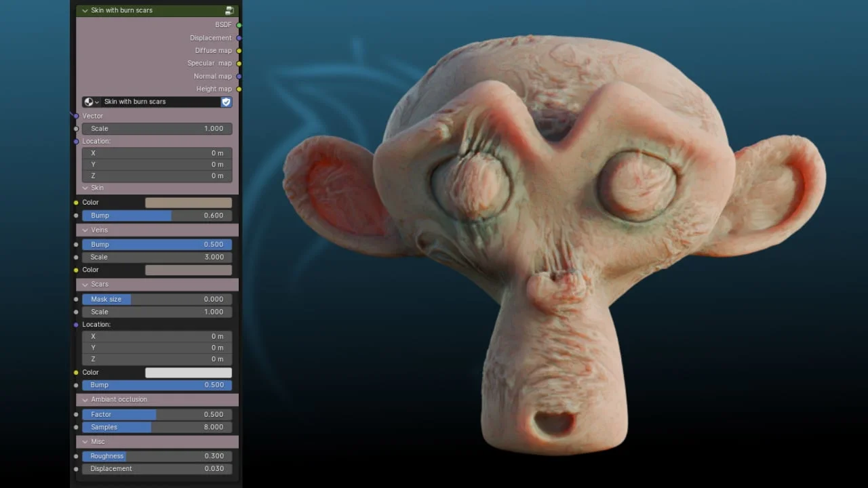Viewport: 868px width, 488px height.
Task: Click the parent node tree icon in header
Action: pos(230,10)
